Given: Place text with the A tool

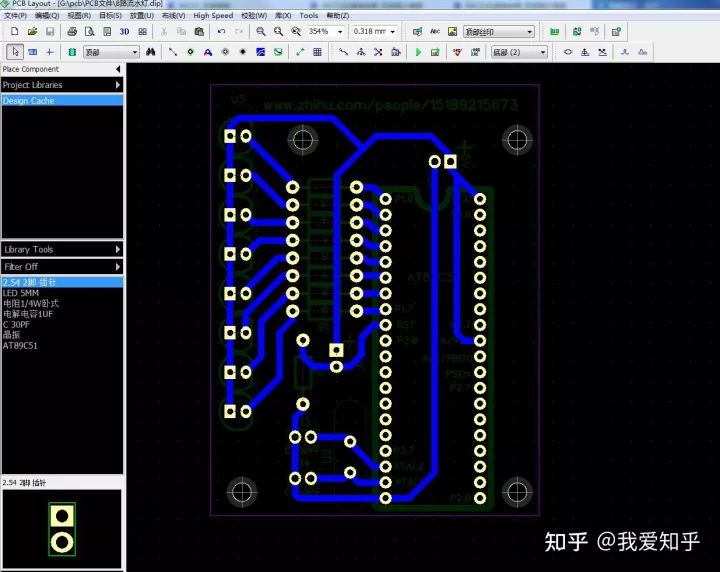Looking at the screenshot, I should pos(208,52).
